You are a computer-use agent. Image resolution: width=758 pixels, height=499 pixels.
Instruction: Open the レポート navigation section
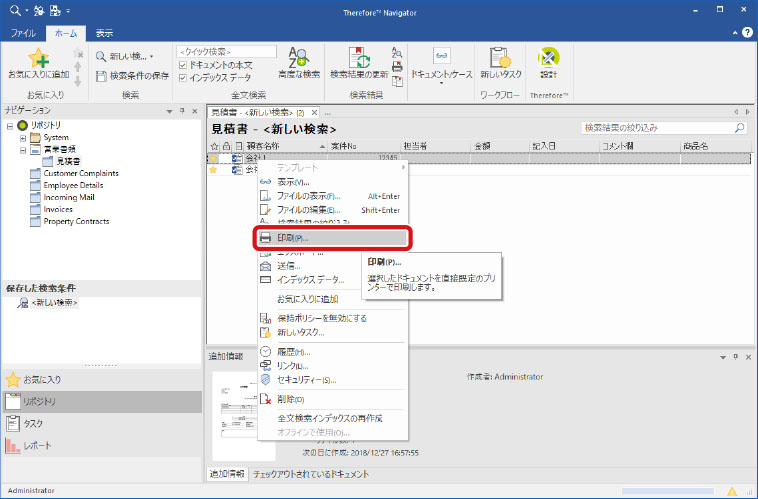pos(38,445)
